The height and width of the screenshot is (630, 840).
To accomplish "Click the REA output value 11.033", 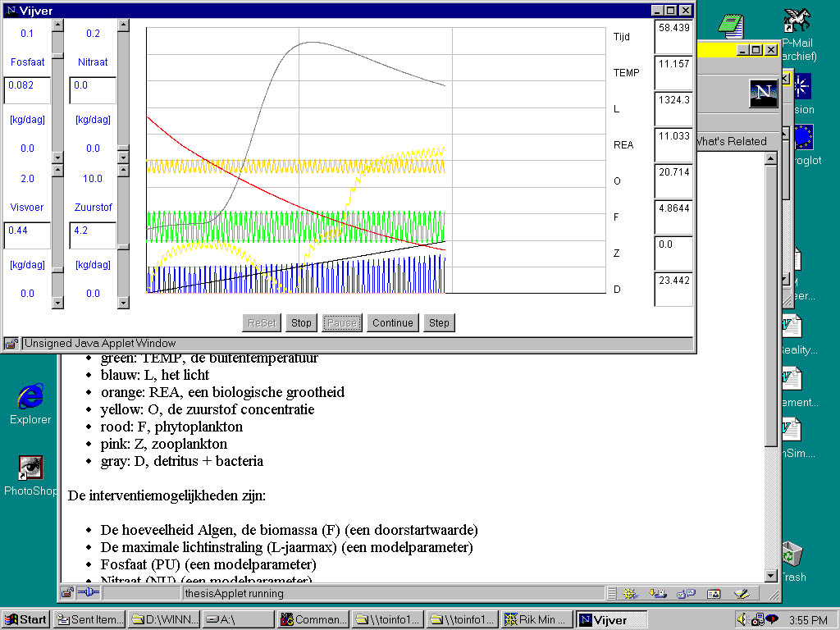I will pyautogui.click(x=673, y=144).
